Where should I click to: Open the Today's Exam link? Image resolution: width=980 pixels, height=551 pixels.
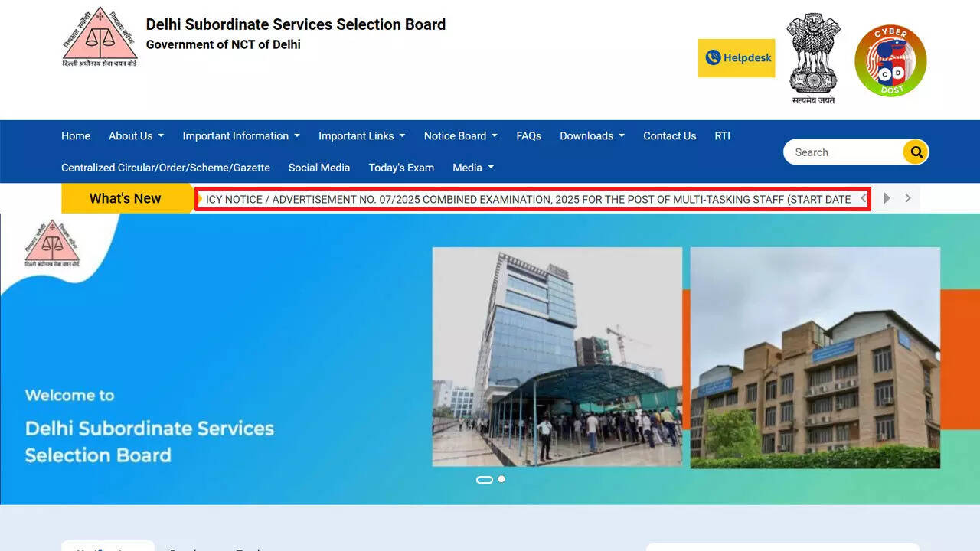click(x=401, y=168)
